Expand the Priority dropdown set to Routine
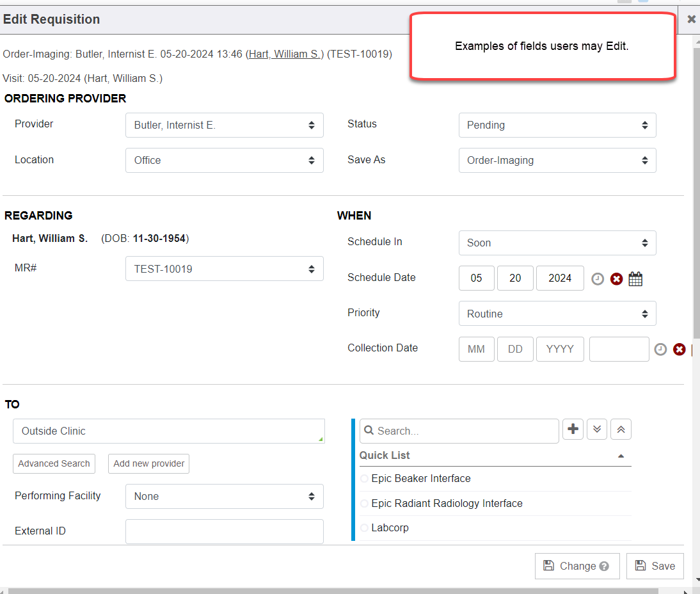The image size is (700, 594). 557,314
